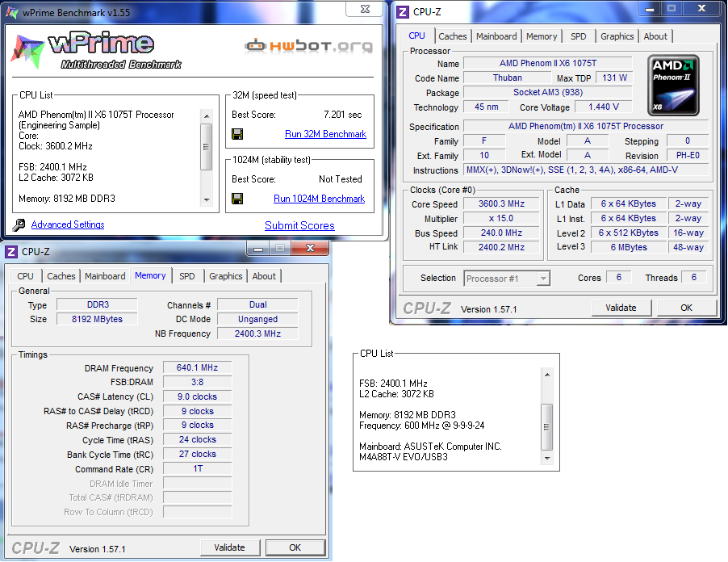This screenshot has height=562, width=728.
Task: Click scroll up arrow in lower CPU List
Action: pos(547,375)
